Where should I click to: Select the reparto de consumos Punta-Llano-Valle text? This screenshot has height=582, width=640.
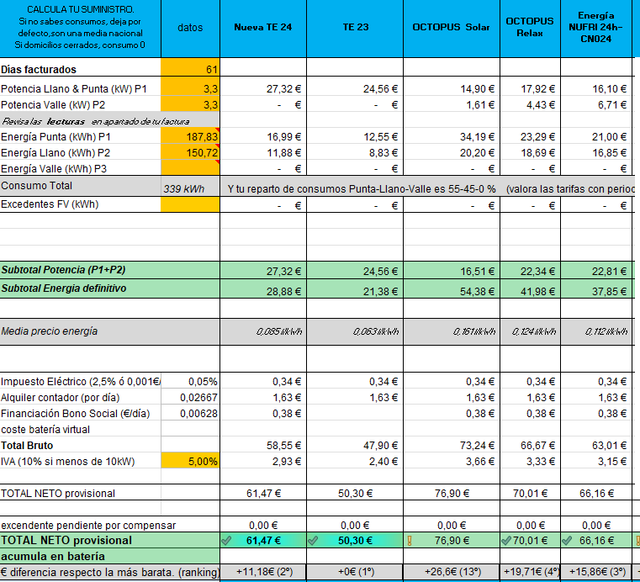(x=361, y=189)
